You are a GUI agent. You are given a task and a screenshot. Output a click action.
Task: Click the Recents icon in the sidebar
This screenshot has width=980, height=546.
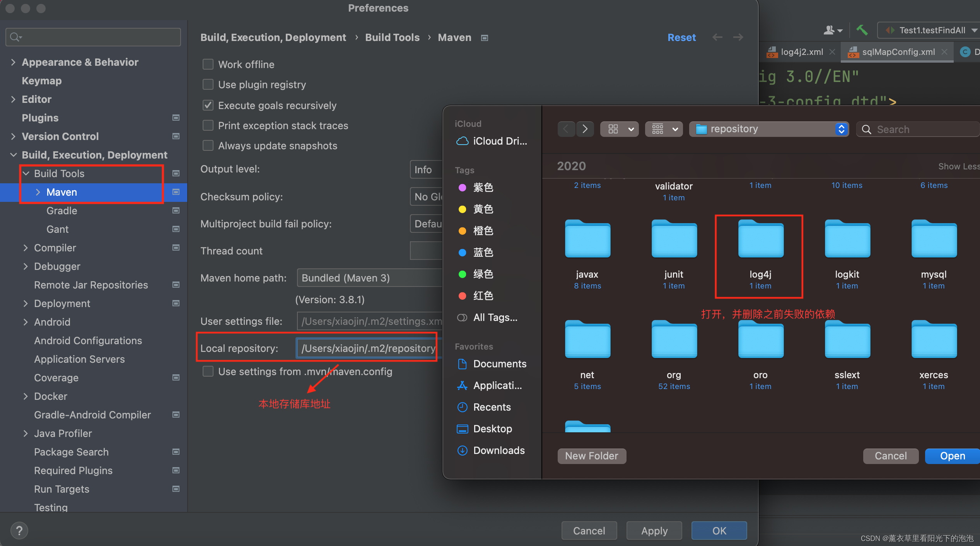click(x=463, y=407)
